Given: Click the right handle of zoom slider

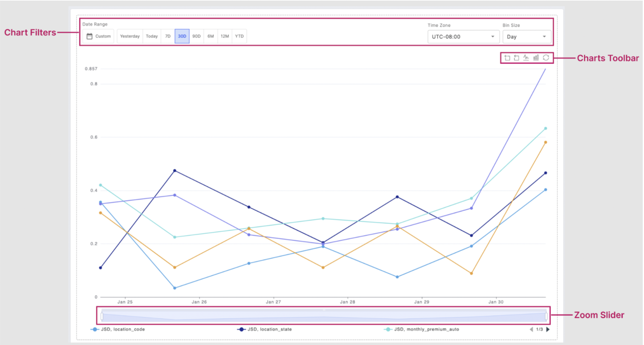Looking at the screenshot, I should click(546, 316).
